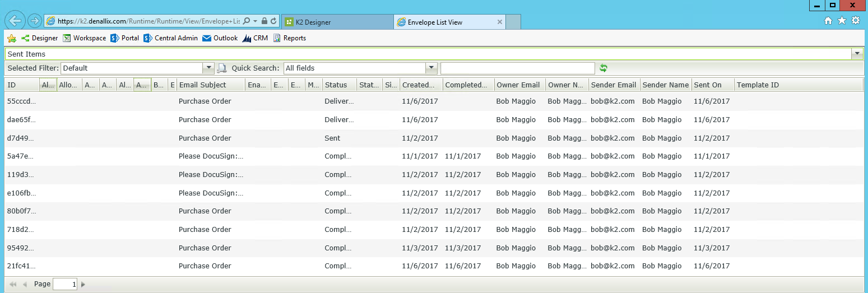
Task: Open the CRM favorites link
Action: 255,38
